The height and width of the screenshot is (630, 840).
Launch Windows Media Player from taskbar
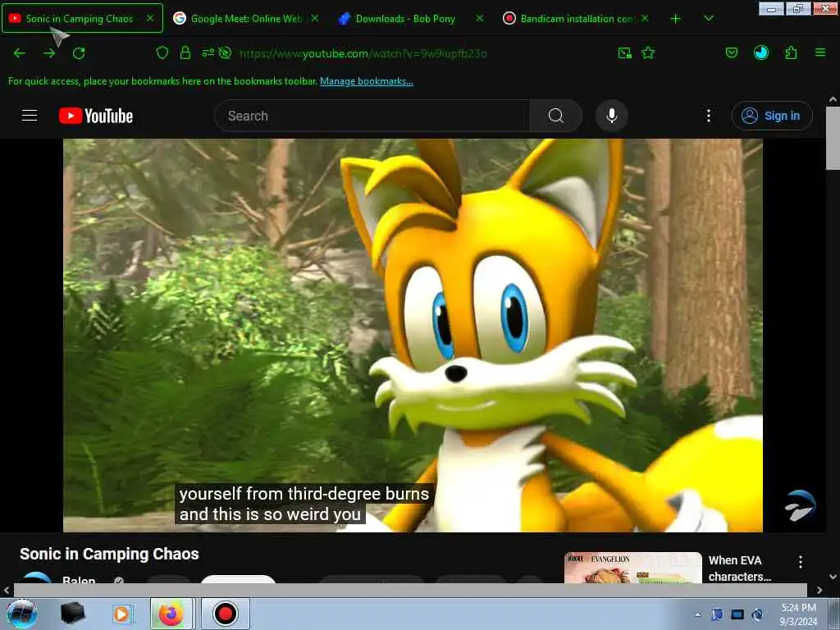(x=121, y=614)
